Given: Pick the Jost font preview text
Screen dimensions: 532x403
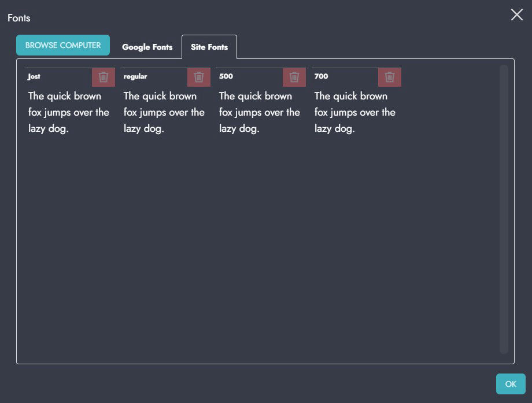Looking at the screenshot, I should point(69,112).
